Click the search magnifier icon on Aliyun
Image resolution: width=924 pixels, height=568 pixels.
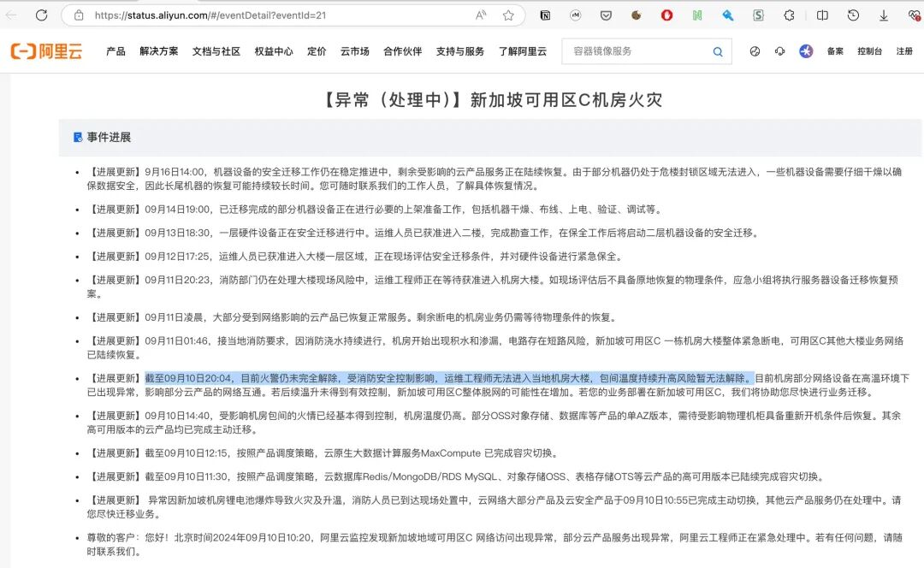click(x=718, y=52)
